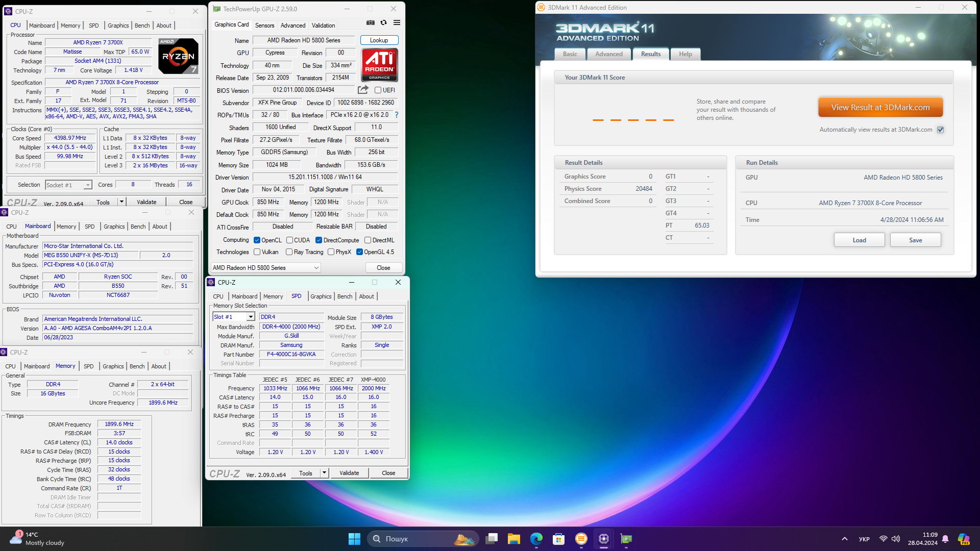Open Sensors tab in GPU-Z
This screenshot has width=980, height=551.
(x=264, y=25)
